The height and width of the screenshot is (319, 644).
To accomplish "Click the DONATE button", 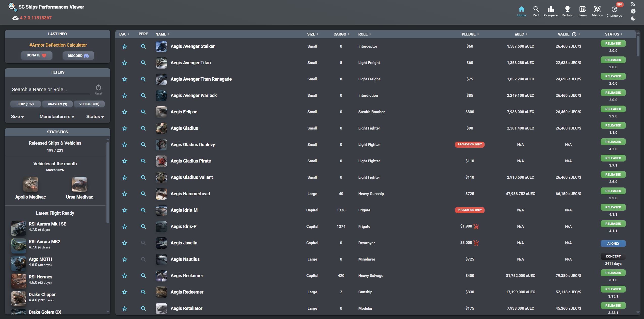I will [37, 55].
